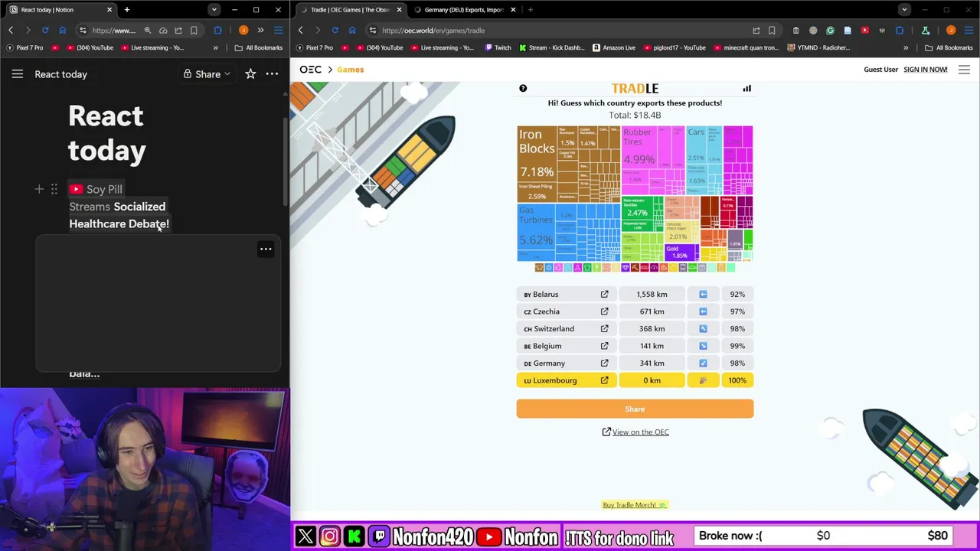Open the YTMND - Radiohead bookmark
Viewport: 980px width, 551px height.
818,47
